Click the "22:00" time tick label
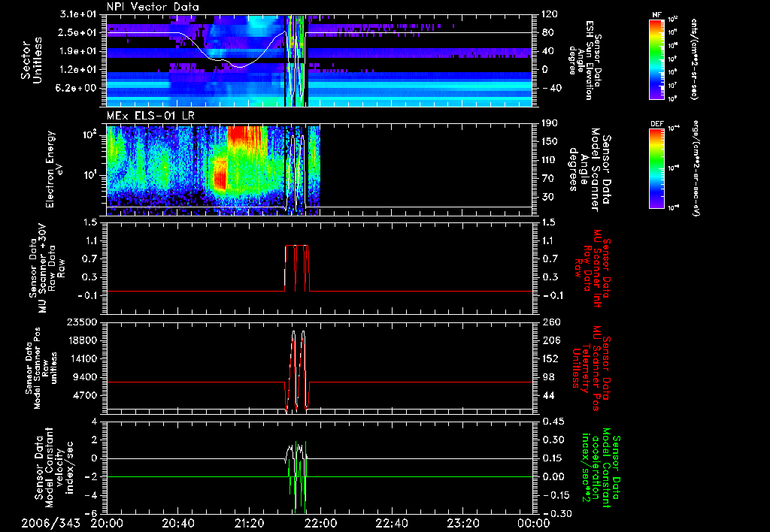The image size is (770, 532). (x=320, y=523)
